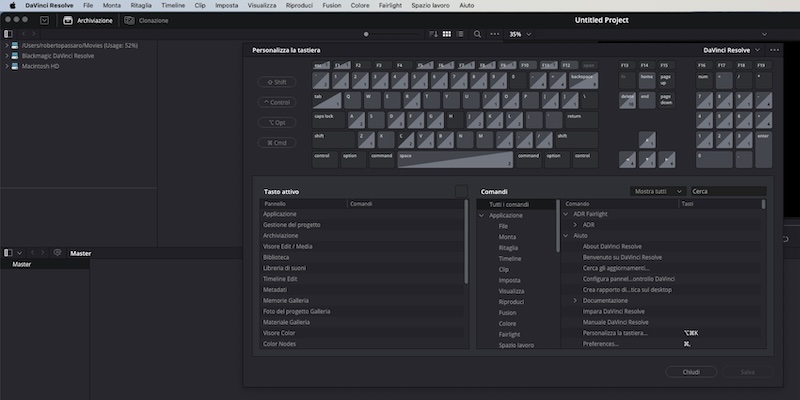This screenshot has width=800, height=400.
Task: Select Personalizza la tastiera... command row
Action: (662, 333)
